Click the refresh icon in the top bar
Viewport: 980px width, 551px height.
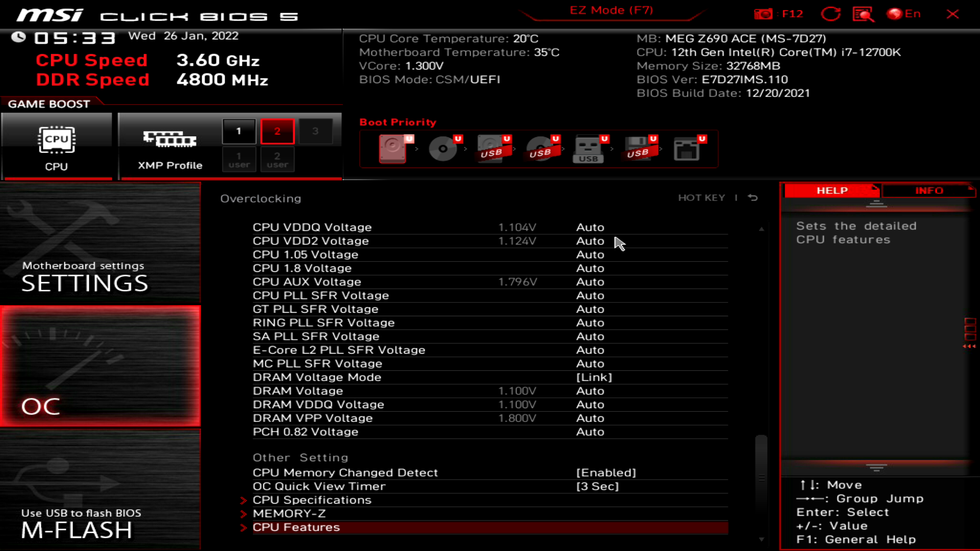[831, 14]
